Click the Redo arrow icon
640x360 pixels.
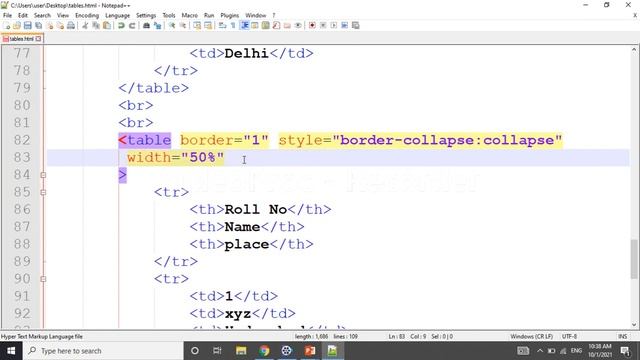[x=132, y=26]
